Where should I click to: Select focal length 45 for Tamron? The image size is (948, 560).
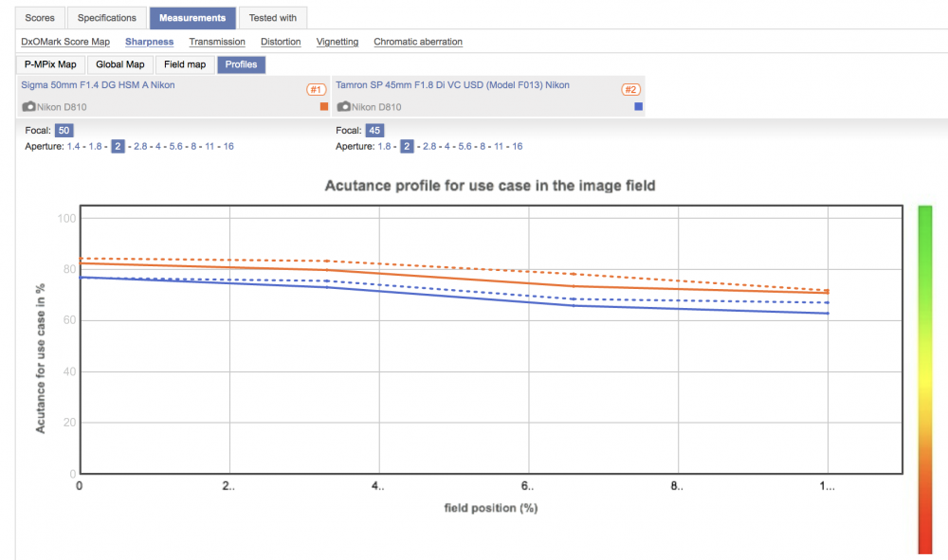[x=374, y=131]
